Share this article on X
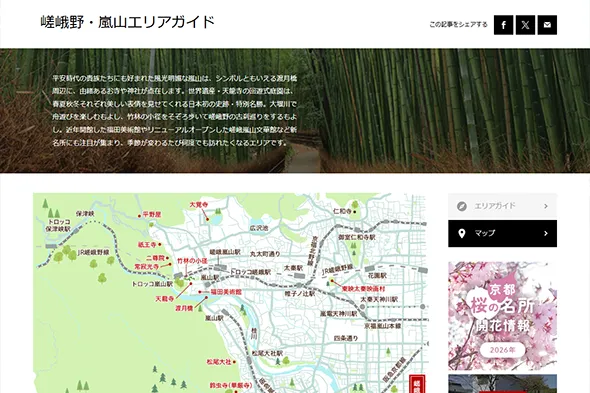The width and height of the screenshot is (590, 393). pos(525,25)
